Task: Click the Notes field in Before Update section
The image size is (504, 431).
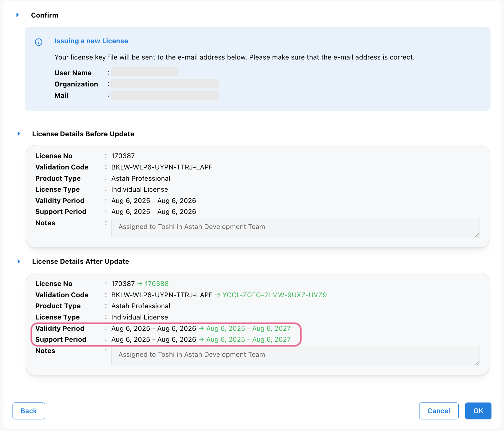Action: click(x=296, y=228)
